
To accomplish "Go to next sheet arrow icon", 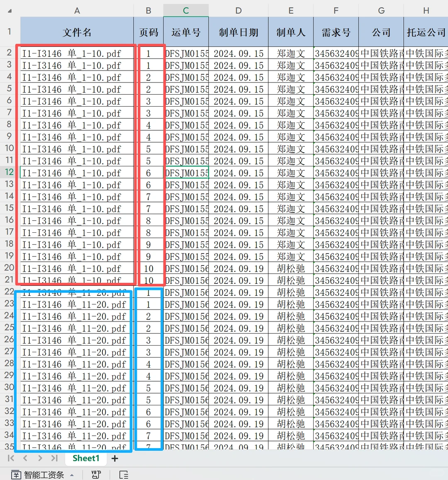I will tap(40, 458).
